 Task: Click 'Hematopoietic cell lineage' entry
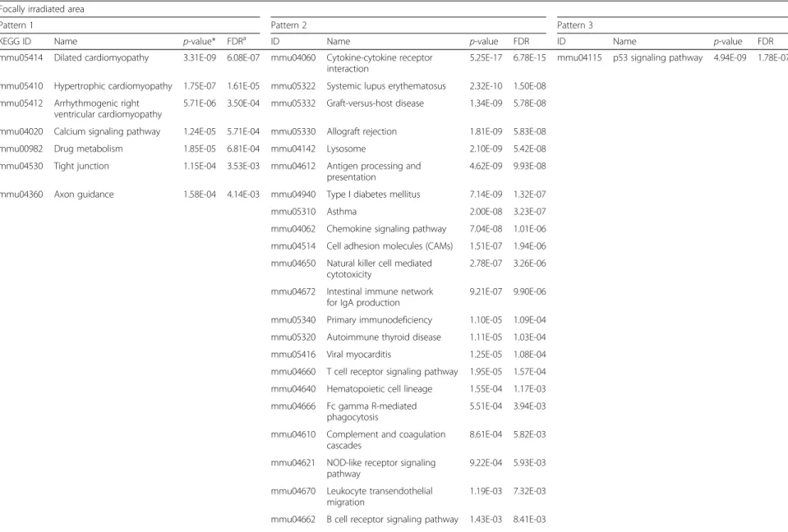[380, 389]
